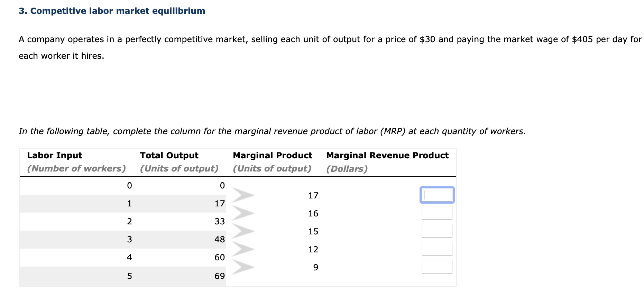Select the Labor Input value 3 in the table
Screen dimensions: 644x307
click(129, 239)
